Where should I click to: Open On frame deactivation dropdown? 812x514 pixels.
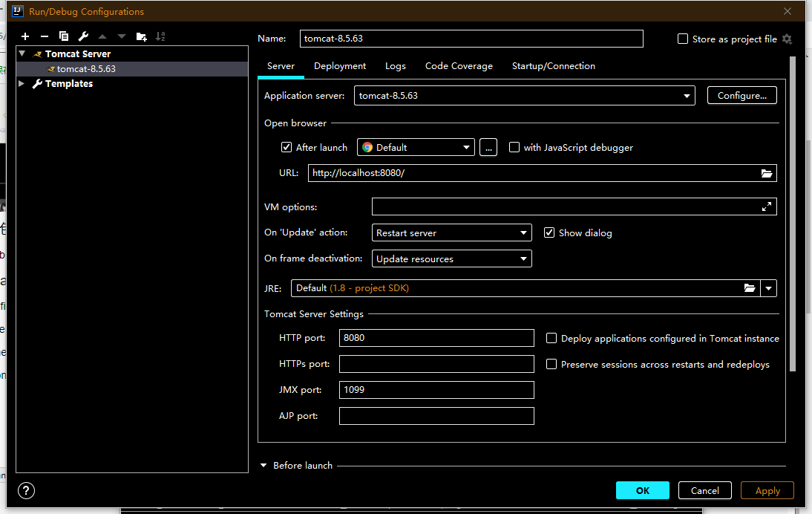click(451, 258)
